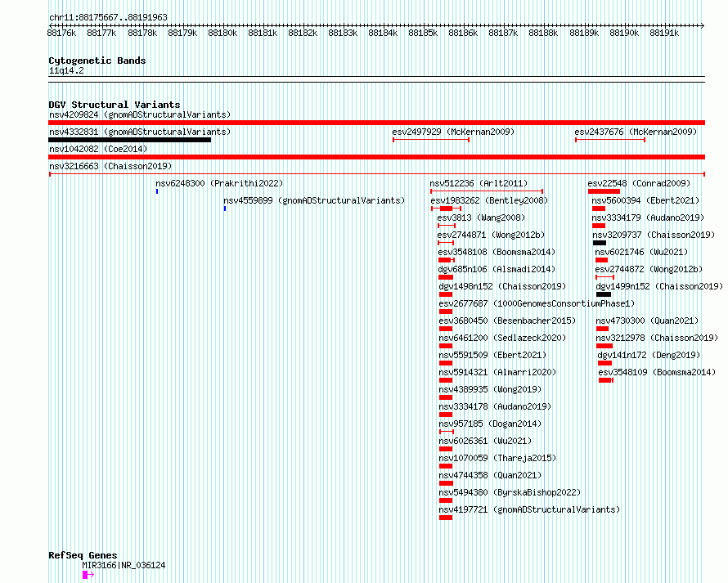Select the DGV Structural Variants track title
The height and width of the screenshot is (583, 728).
point(115,105)
